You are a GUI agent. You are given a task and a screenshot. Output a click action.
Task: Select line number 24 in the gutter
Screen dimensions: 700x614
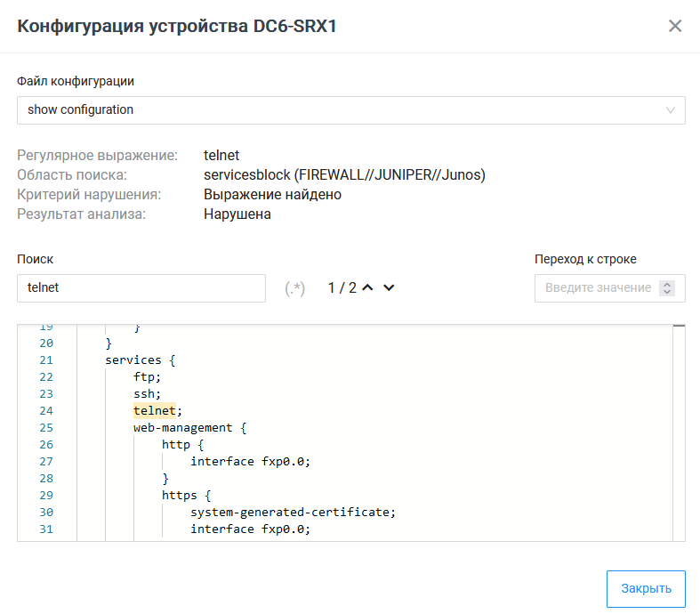click(x=46, y=410)
